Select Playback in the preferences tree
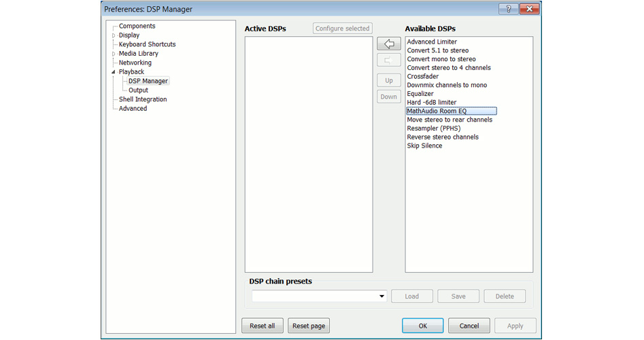644x340 pixels. point(131,72)
